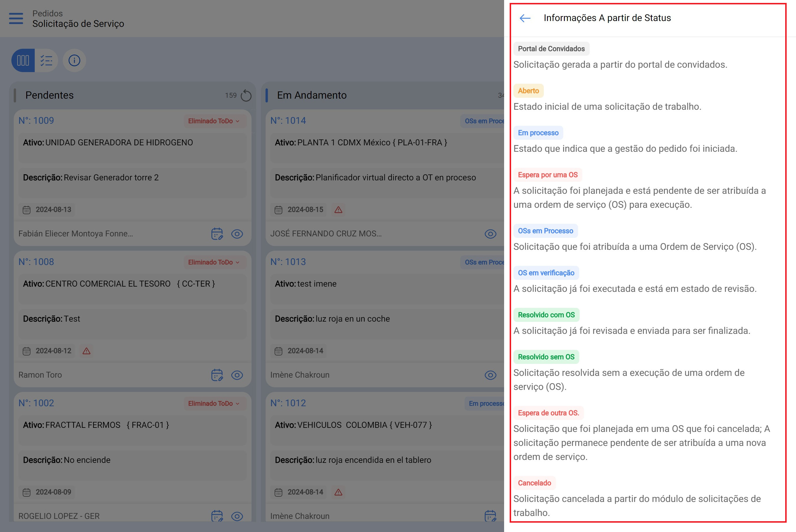Click calendar icon for date 2024-08-15

(278, 210)
